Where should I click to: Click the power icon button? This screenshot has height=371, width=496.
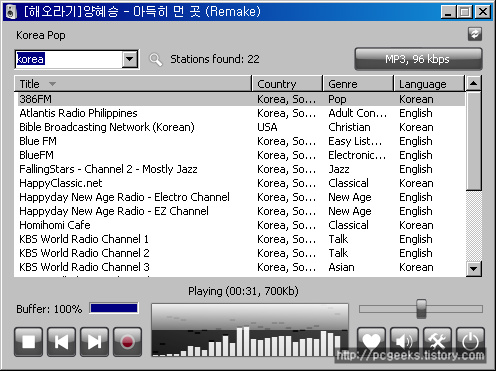pyautogui.click(x=470, y=341)
